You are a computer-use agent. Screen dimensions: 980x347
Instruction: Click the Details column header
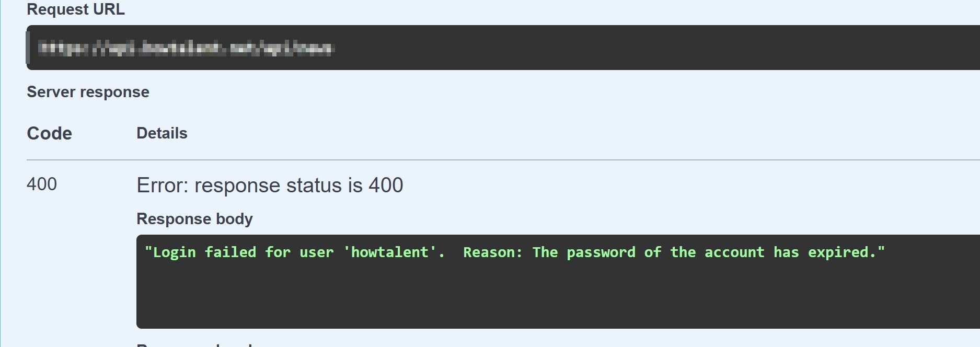[x=162, y=133]
